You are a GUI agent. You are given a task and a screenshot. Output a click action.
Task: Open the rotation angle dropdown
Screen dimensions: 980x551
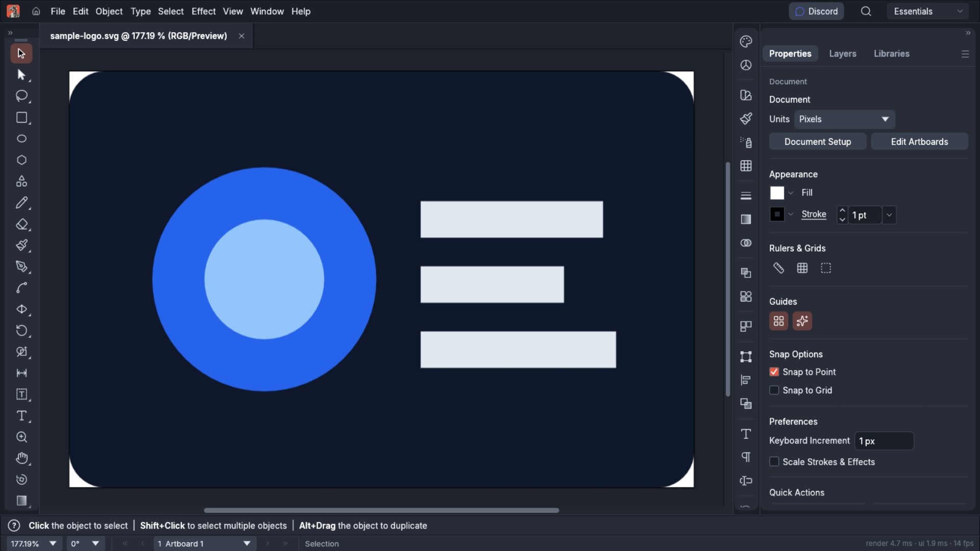click(x=95, y=544)
